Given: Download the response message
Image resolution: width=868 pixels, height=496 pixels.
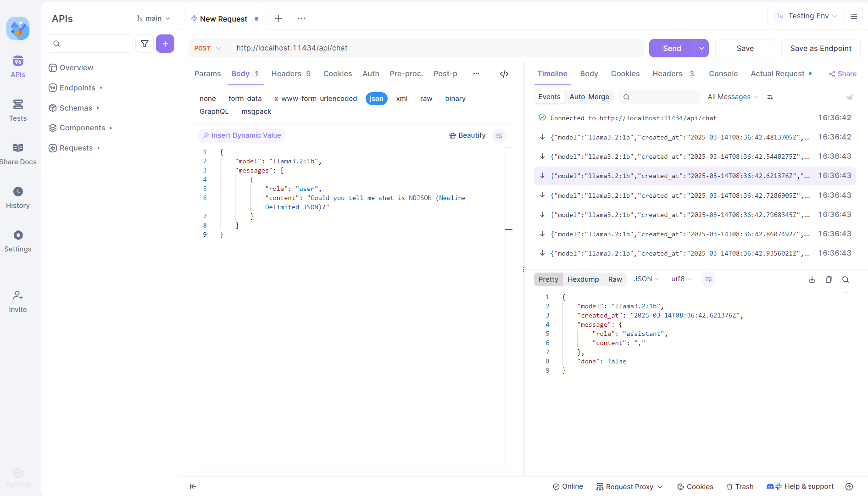Looking at the screenshot, I should click(812, 279).
